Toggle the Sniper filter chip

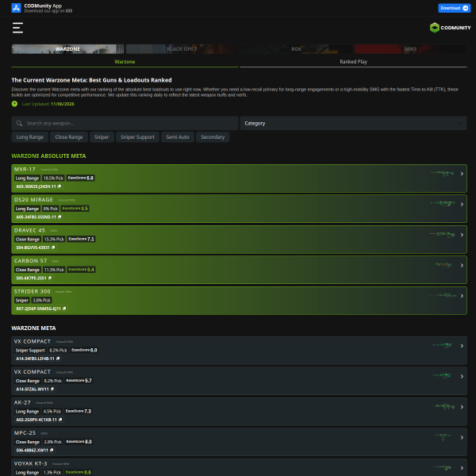[x=102, y=137]
